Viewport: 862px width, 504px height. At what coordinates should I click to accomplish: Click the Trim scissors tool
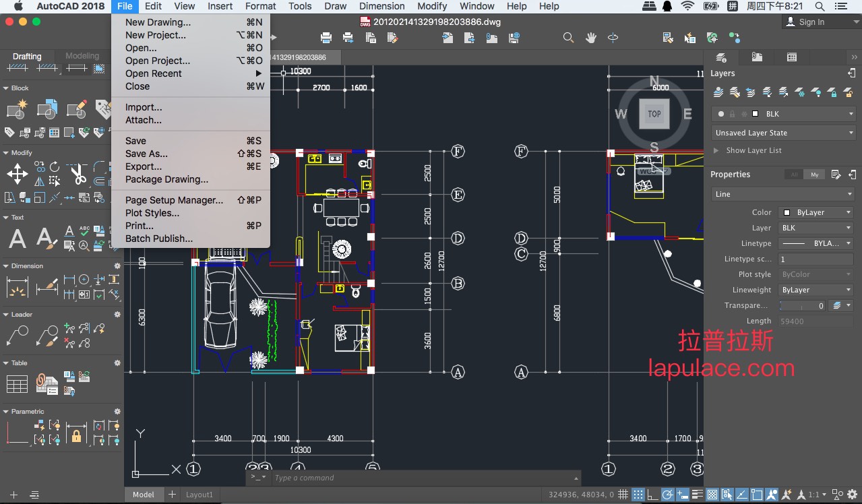pyautogui.click(x=78, y=174)
